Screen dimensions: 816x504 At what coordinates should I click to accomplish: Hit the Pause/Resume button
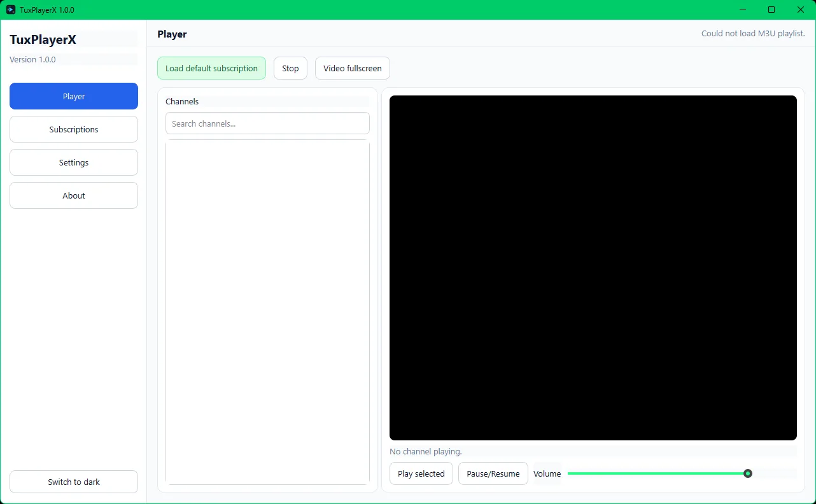(493, 473)
